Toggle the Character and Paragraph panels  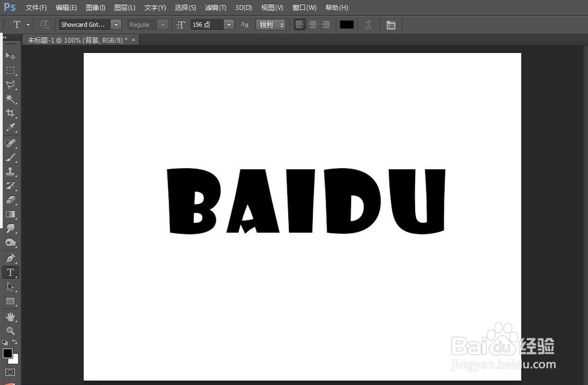[391, 25]
